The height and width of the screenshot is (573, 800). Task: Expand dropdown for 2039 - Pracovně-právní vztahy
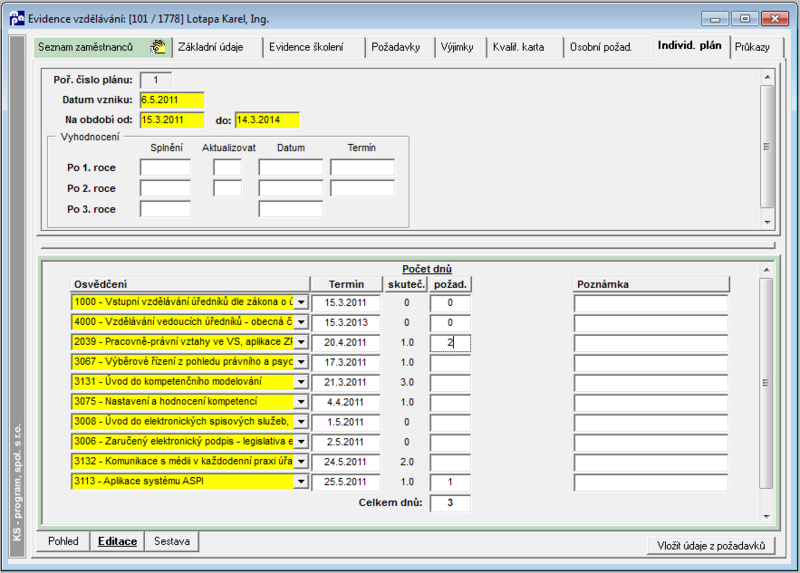302,342
